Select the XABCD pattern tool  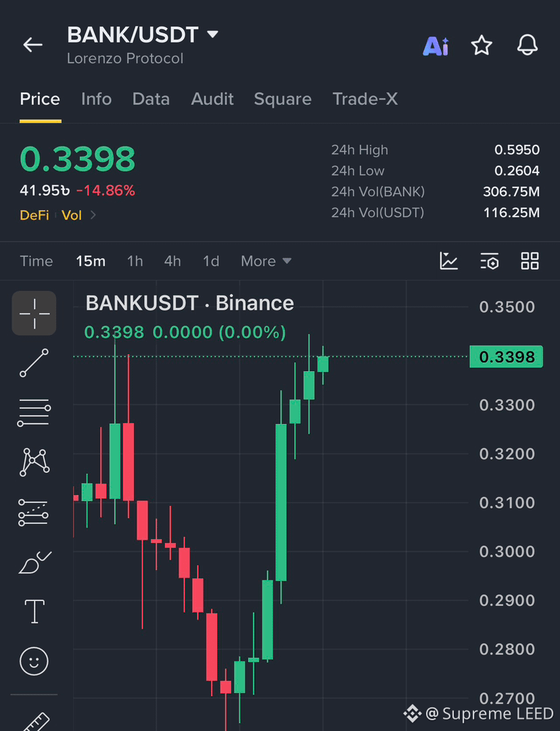34,462
